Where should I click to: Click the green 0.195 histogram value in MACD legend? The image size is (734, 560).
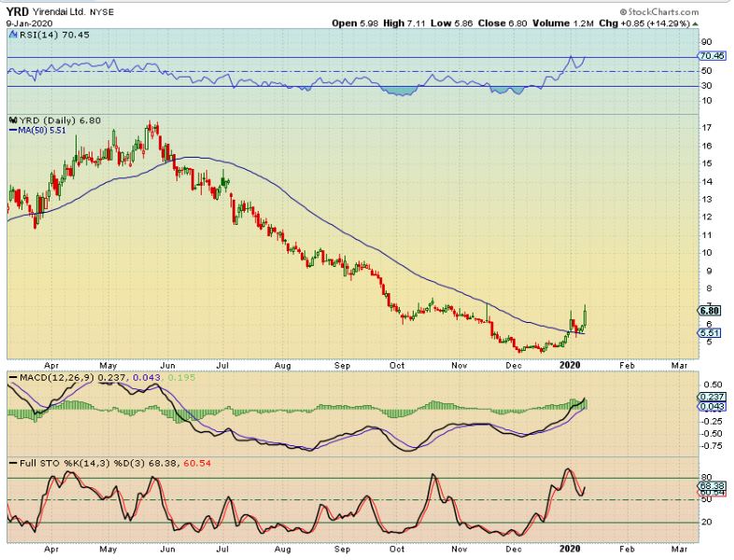(x=180, y=377)
